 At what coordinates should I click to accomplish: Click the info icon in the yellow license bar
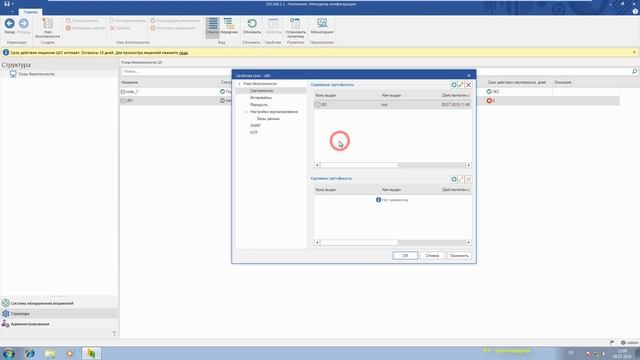click(6, 53)
